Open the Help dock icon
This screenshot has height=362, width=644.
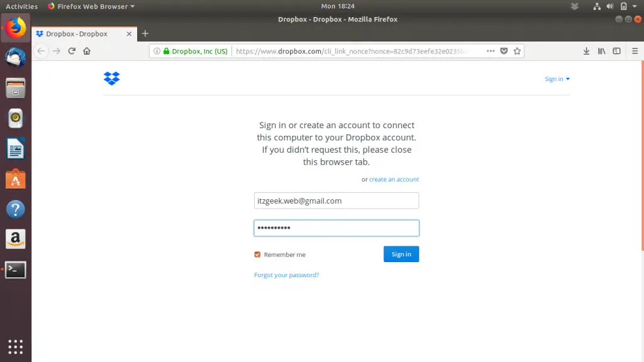[x=16, y=209]
